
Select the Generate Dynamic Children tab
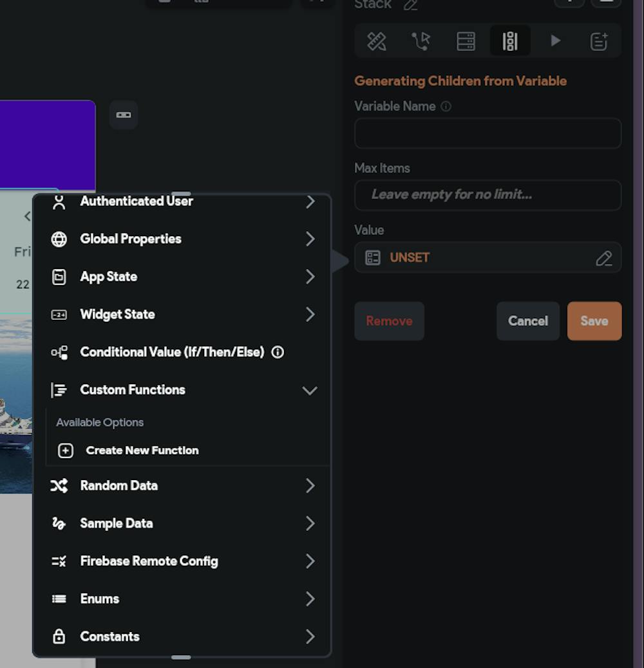click(x=510, y=41)
